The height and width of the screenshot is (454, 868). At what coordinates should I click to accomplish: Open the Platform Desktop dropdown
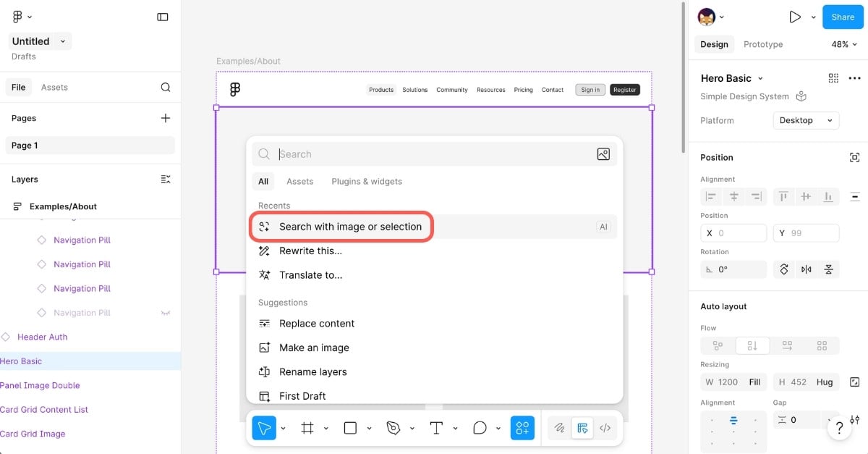coord(806,120)
